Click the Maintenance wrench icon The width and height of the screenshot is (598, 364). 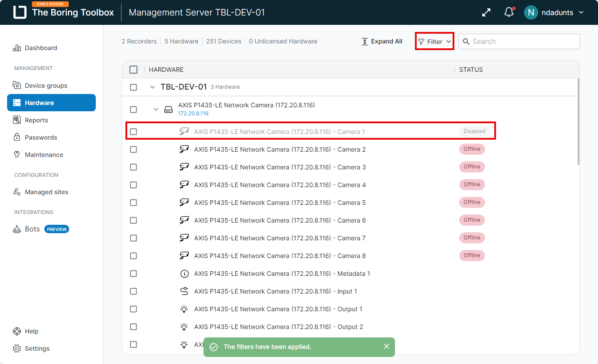[17, 155]
